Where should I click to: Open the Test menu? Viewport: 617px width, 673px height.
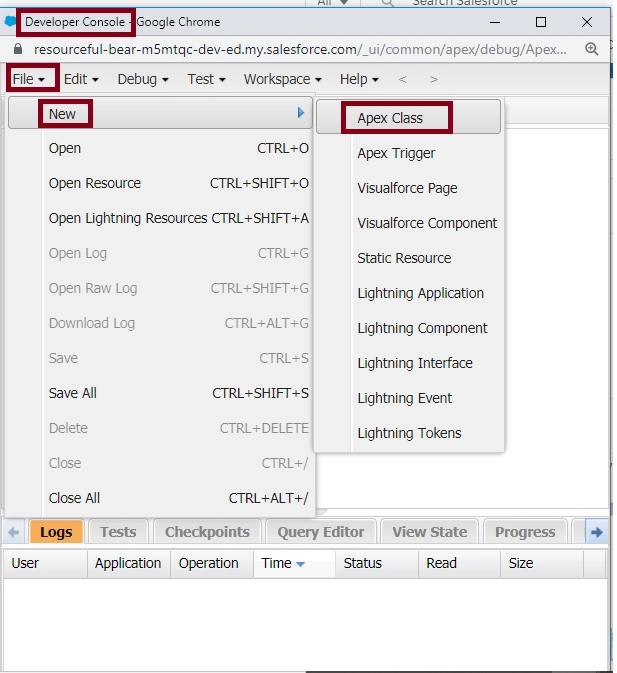coord(206,79)
